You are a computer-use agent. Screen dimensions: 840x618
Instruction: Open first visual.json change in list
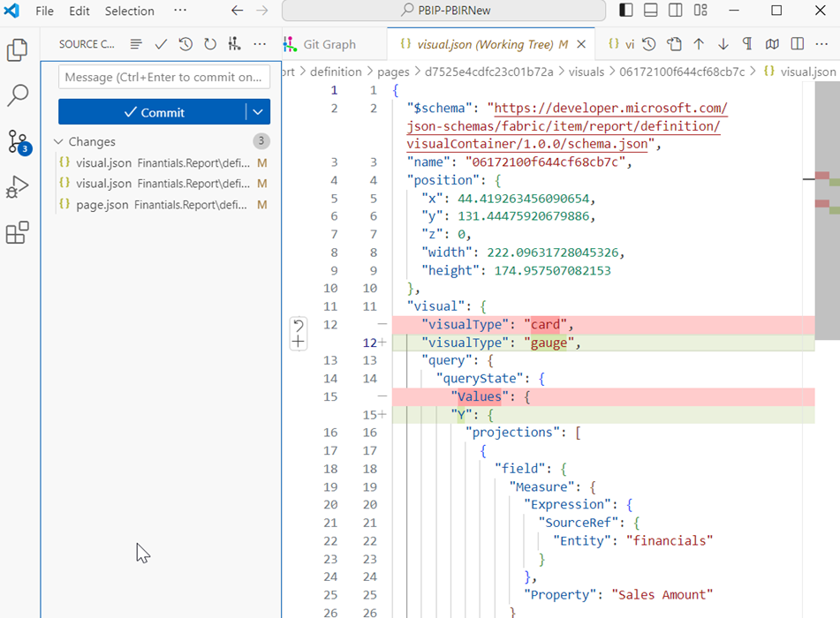pyautogui.click(x=162, y=162)
